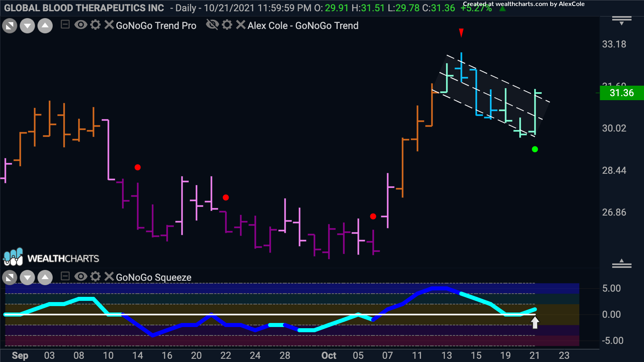This screenshot has width=644, height=362.
Task: Click the GoNoGo Squeeze label
Action: tap(154, 278)
